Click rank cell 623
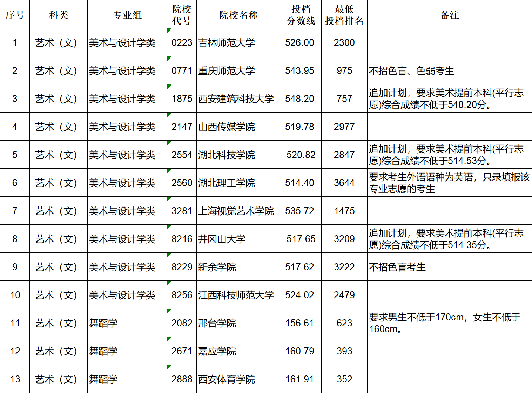Viewport: 532px width, 393px height. 344,323
